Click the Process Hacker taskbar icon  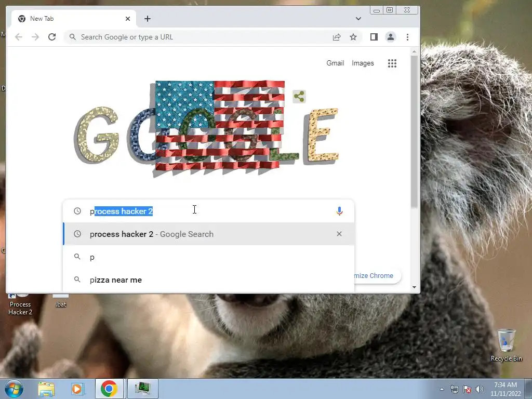[x=142, y=389]
